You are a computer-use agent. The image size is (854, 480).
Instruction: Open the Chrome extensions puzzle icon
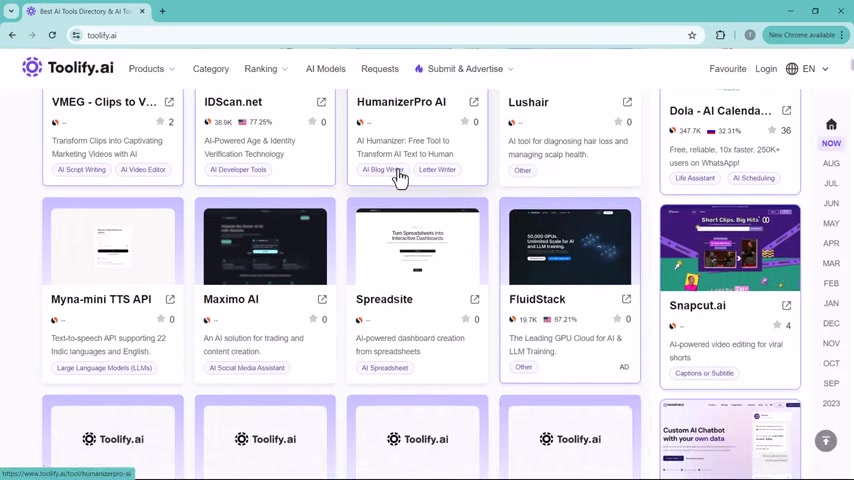(721, 35)
